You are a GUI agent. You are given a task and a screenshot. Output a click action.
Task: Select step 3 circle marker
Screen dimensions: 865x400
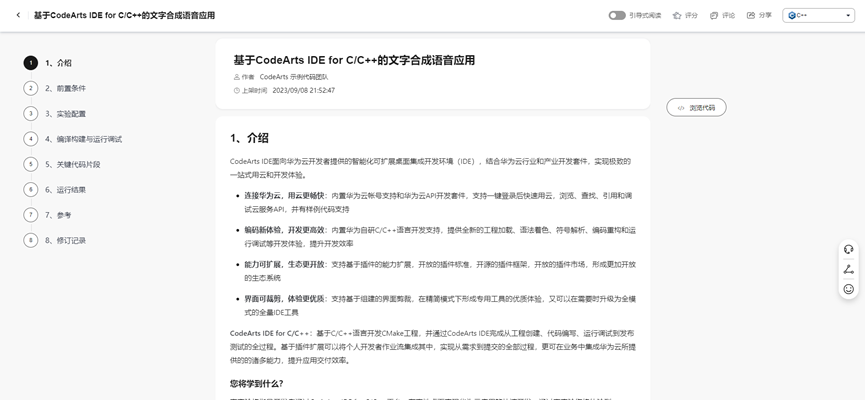click(x=31, y=114)
